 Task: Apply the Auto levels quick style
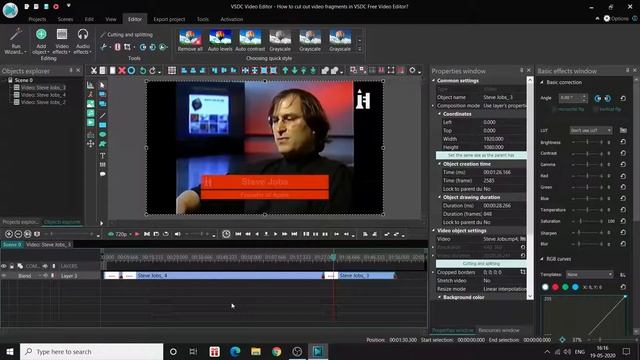point(220,40)
